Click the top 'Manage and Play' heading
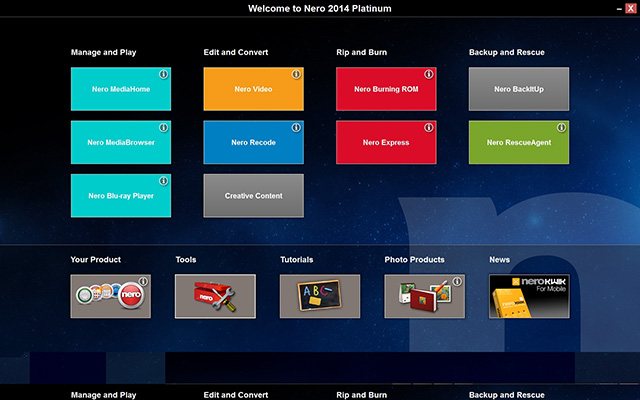The image size is (640, 400). coord(104,52)
